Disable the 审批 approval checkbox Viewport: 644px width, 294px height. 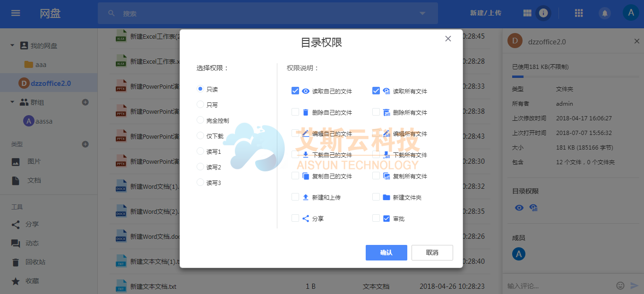coord(376,218)
